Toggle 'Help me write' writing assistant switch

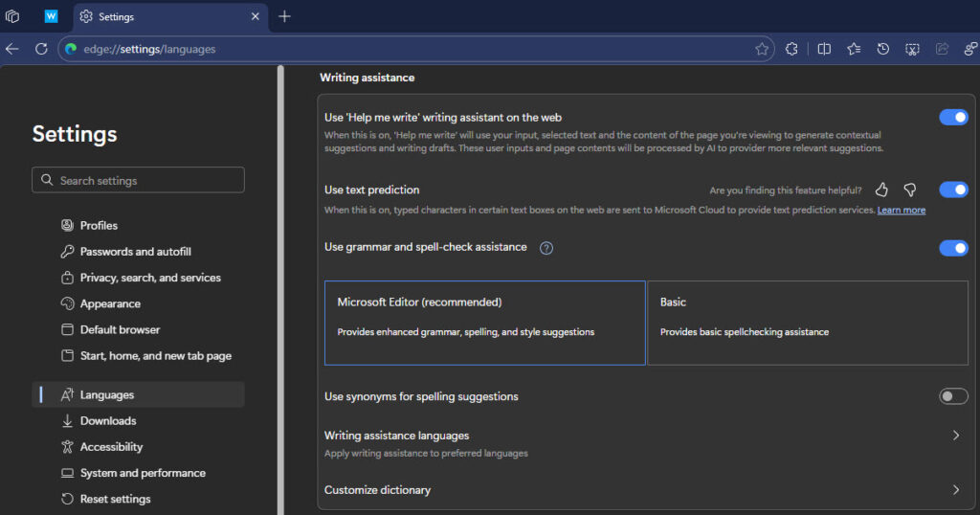[953, 118]
